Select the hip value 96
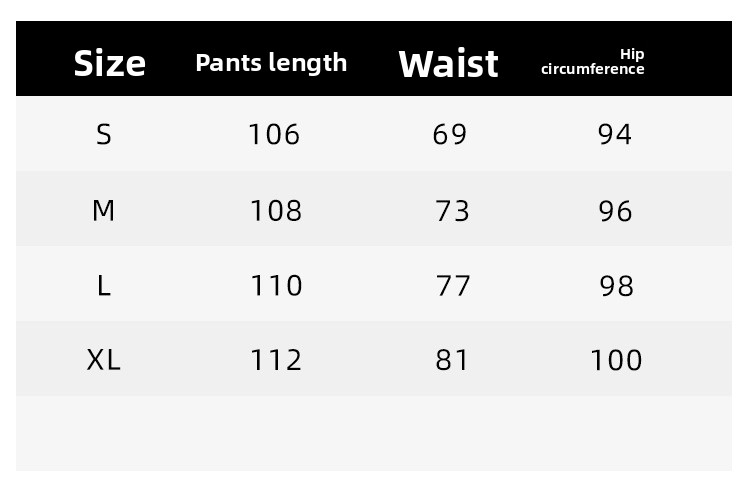The width and height of the screenshot is (750, 482). (616, 210)
